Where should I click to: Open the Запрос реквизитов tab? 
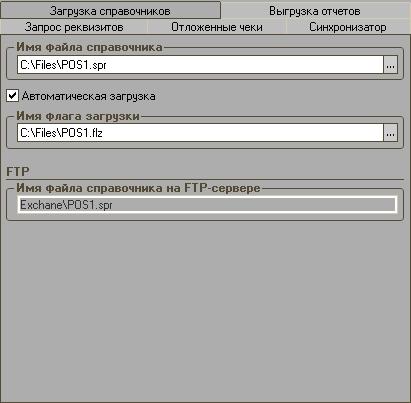pos(74,27)
